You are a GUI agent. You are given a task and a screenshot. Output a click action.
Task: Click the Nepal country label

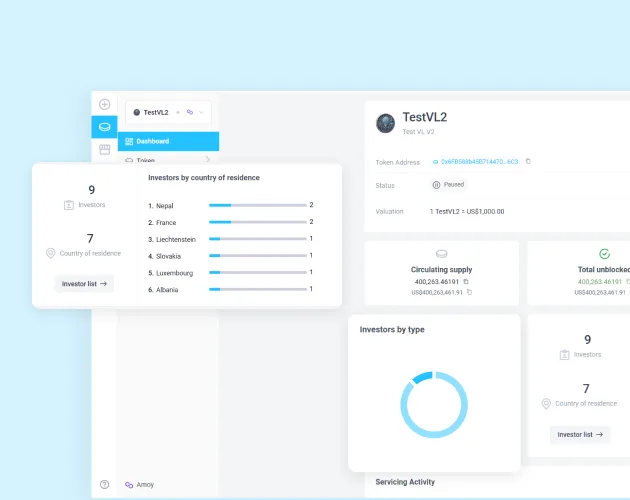[164, 206]
